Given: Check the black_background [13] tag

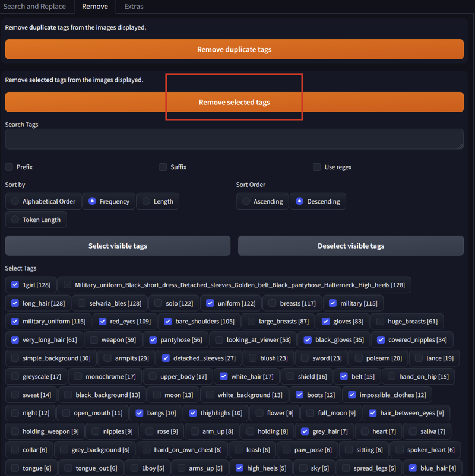Looking at the screenshot, I should pos(68,395).
